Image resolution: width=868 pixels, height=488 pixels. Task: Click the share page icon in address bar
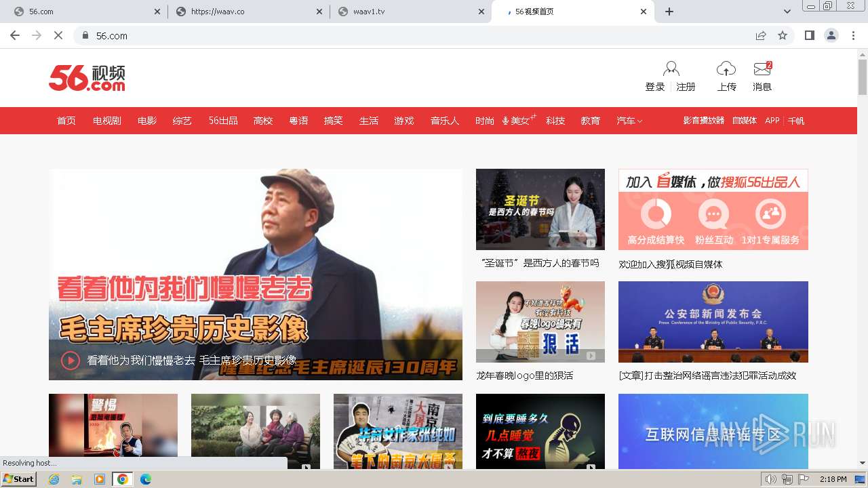[761, 35]
